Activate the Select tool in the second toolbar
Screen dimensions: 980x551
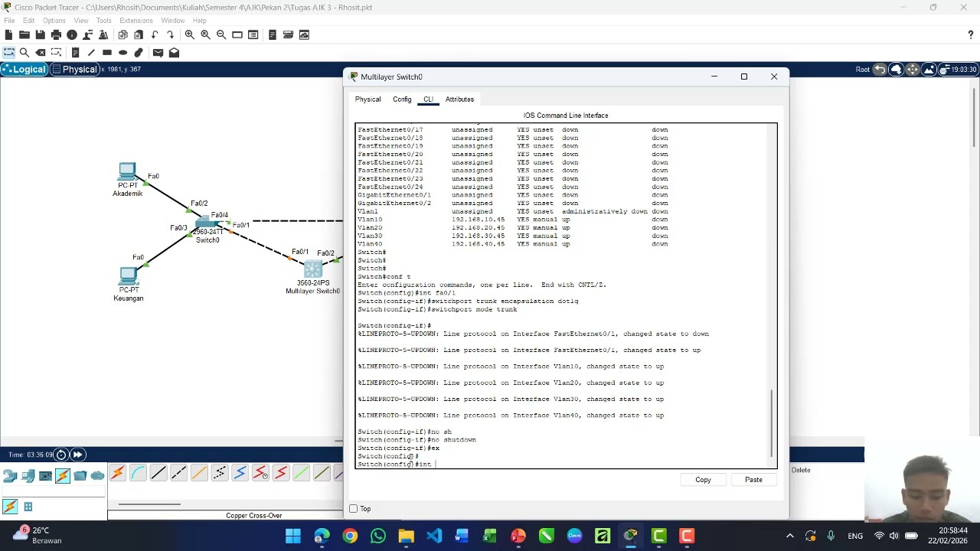[x=8, y=52]
